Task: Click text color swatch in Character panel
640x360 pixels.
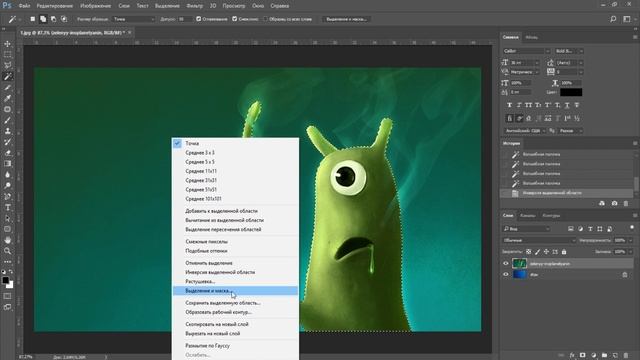Action: [571, 92]
